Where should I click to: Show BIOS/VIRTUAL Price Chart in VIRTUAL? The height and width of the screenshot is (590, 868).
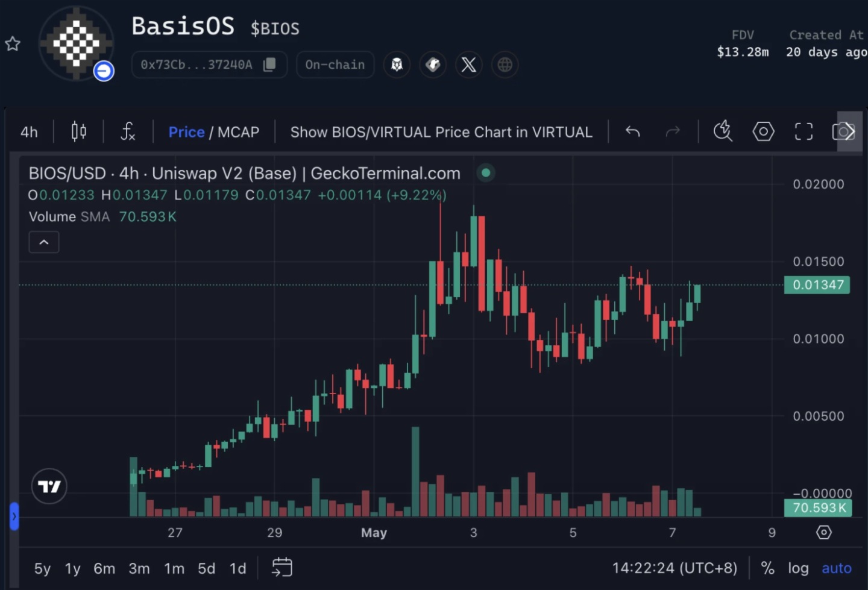point(441,131)
